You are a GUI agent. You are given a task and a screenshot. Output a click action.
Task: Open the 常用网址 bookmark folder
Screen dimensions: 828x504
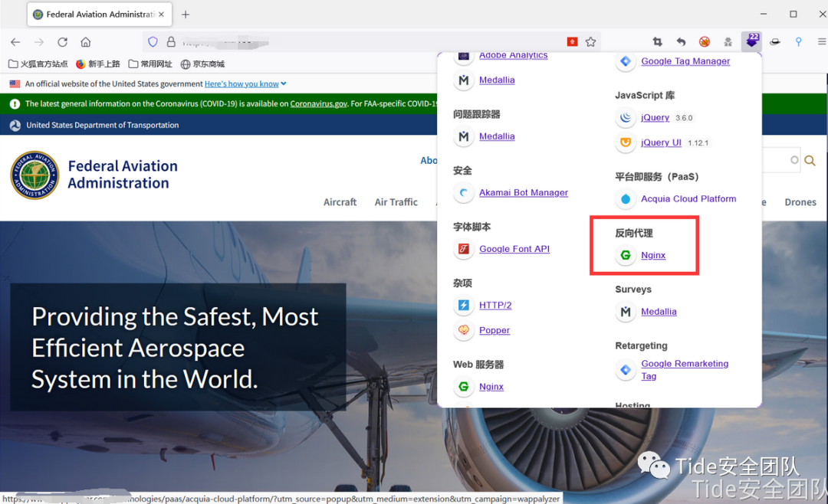pos(150,64)
